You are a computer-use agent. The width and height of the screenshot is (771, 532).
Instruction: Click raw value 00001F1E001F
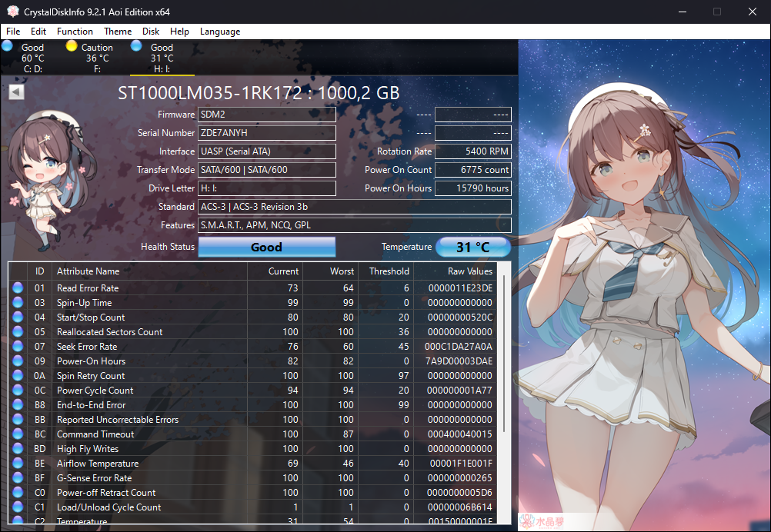pyautogui.click(x=461, y=464)
